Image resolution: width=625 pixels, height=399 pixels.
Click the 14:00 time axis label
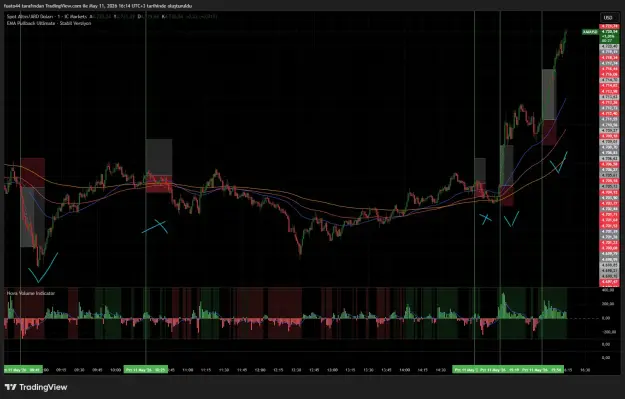(405, 370)
